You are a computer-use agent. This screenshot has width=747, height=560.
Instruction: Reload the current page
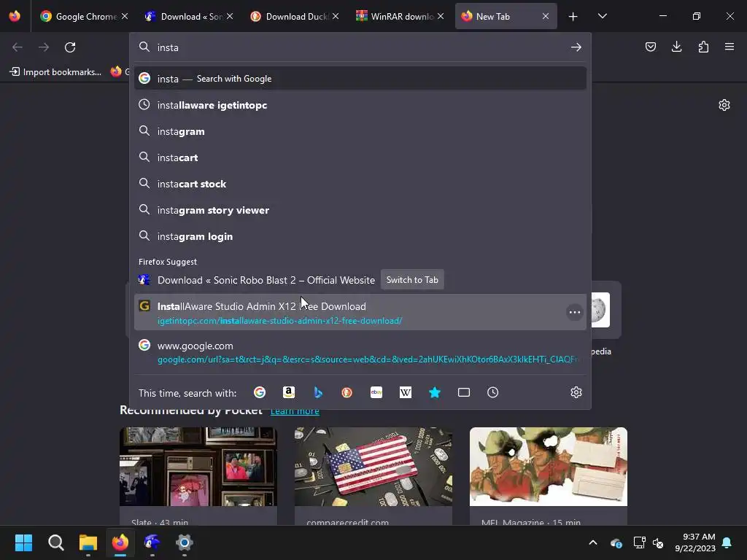point(70,47)
